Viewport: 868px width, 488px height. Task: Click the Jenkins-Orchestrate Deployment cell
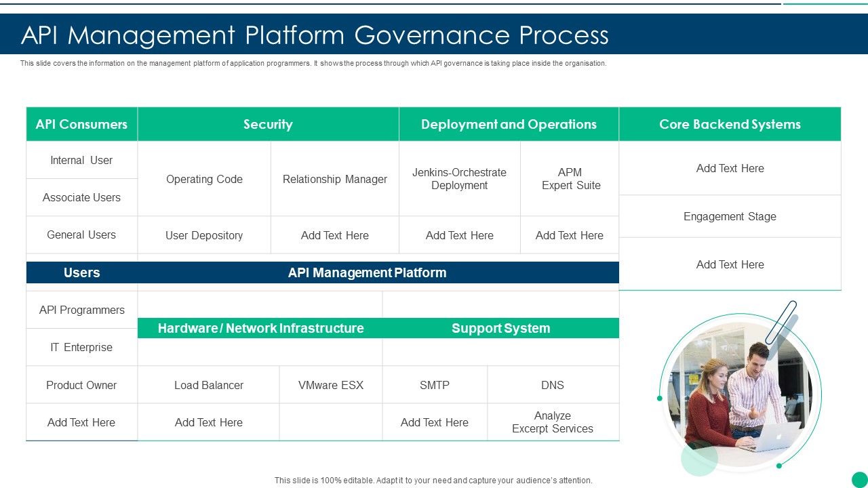pyautogui.click(x=459, y=179)
